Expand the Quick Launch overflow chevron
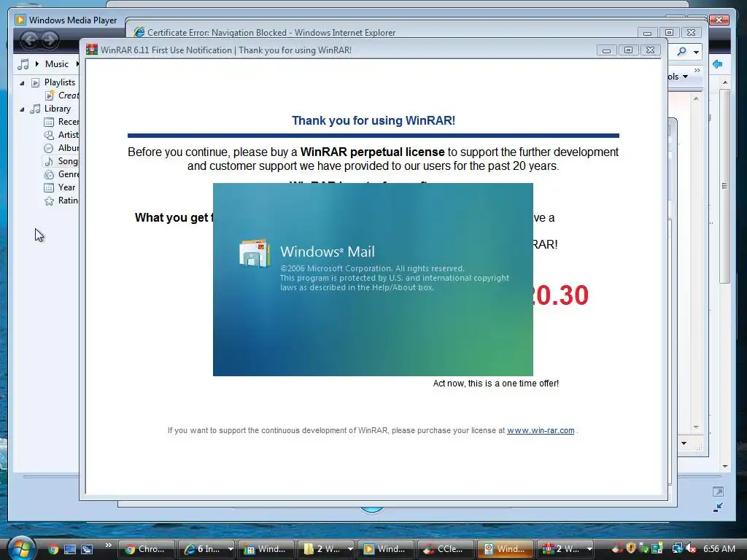This screenshot has height=560, width=747. coord(109,545)
